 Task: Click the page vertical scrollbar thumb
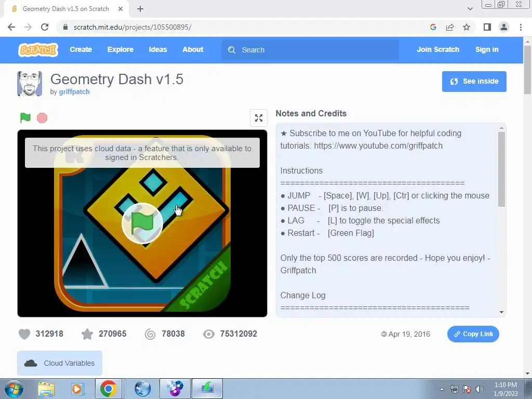click(527, 70)
